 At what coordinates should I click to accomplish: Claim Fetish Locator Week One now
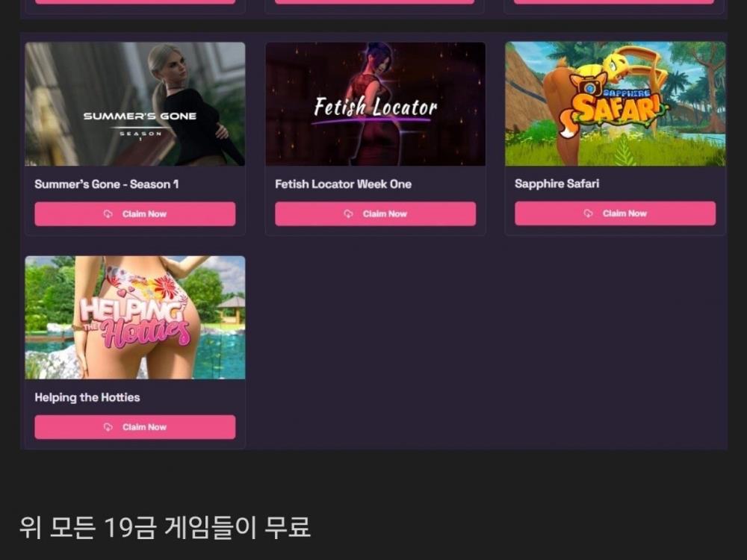376,214
